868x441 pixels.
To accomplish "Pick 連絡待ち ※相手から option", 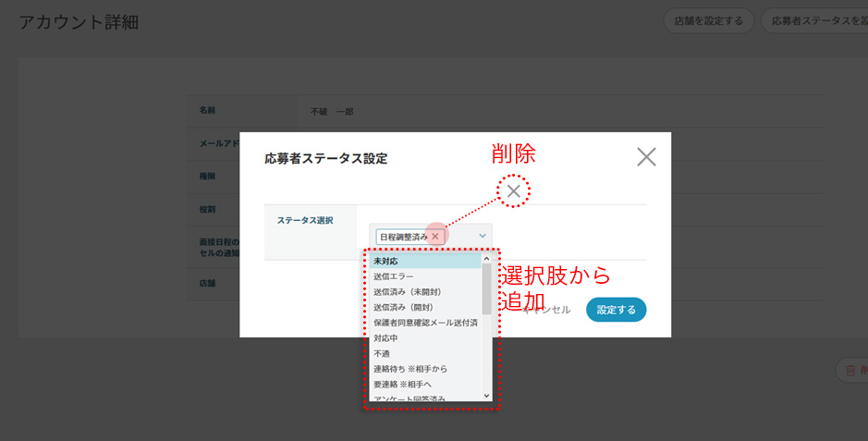I will point(423,369).
